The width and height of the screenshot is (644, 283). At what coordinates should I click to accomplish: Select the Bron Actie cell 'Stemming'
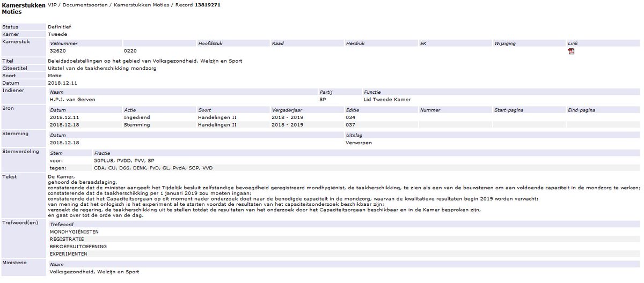137,124
